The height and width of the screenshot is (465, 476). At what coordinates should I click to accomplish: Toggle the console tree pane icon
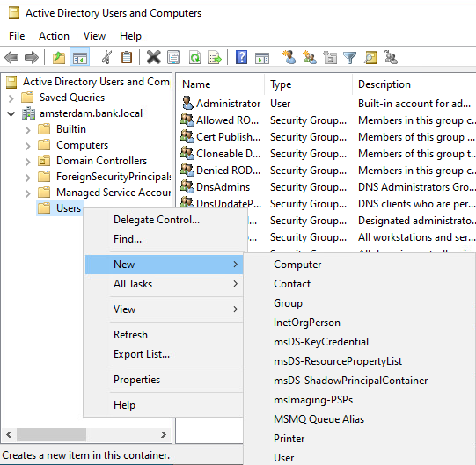tap(80, 57)
